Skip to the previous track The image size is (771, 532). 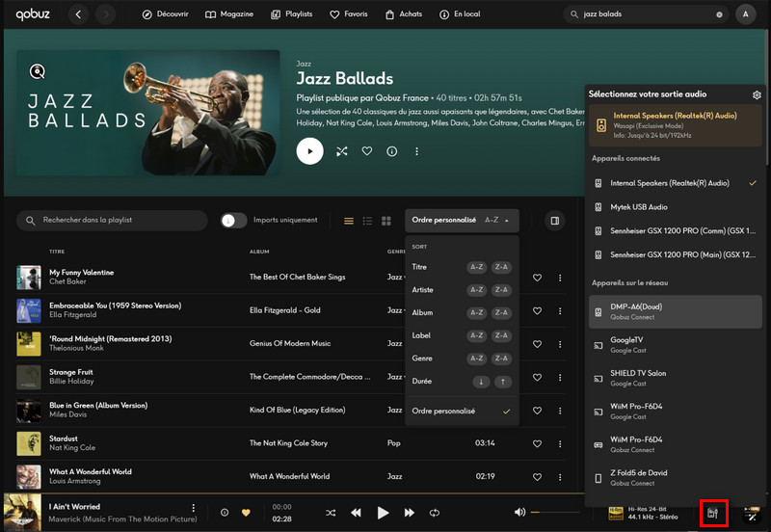pos(356,513)
